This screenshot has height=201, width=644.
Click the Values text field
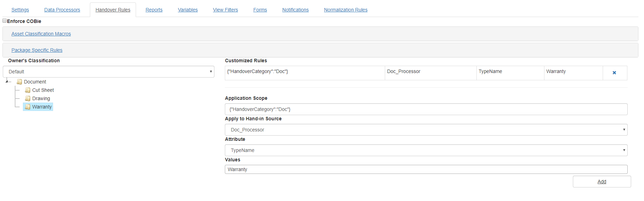426,169
